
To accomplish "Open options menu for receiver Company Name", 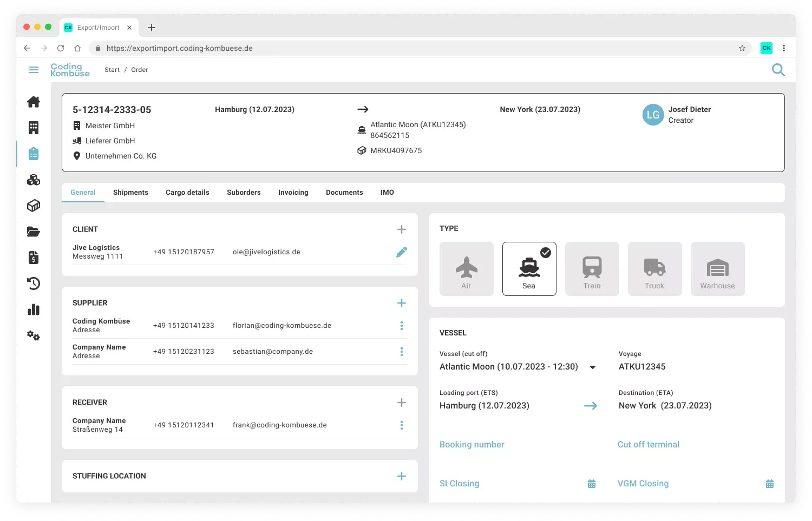I will [x=402, y=425].
